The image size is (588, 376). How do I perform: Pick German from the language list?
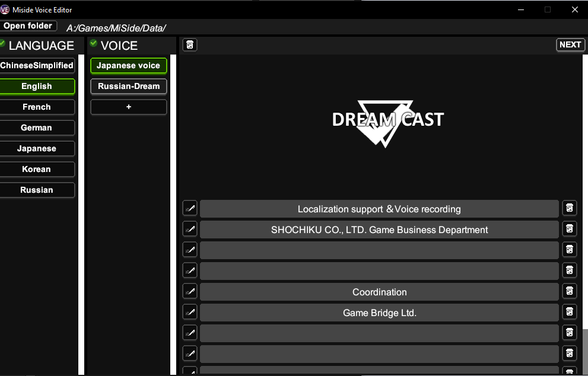[37, 128]
